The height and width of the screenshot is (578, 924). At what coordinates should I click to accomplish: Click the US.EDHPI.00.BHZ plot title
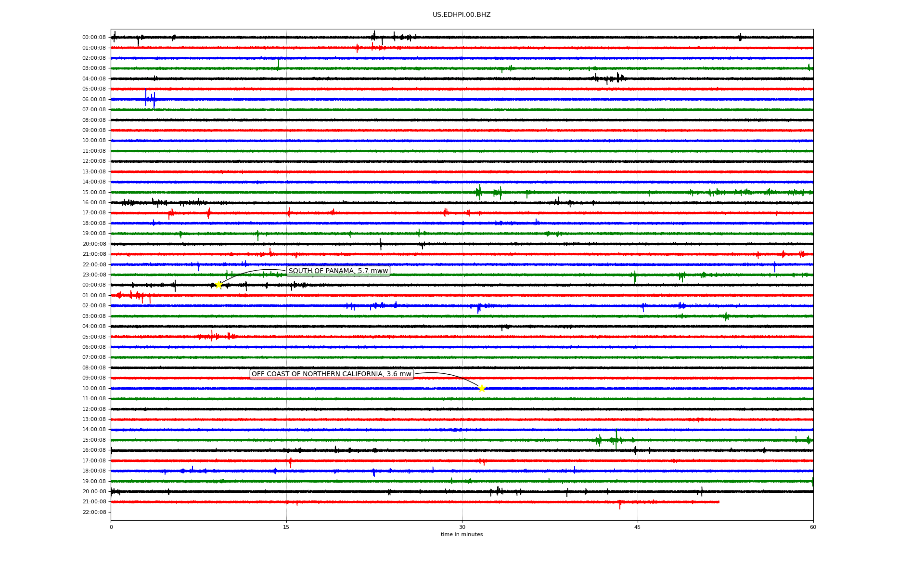click(462, 15)
